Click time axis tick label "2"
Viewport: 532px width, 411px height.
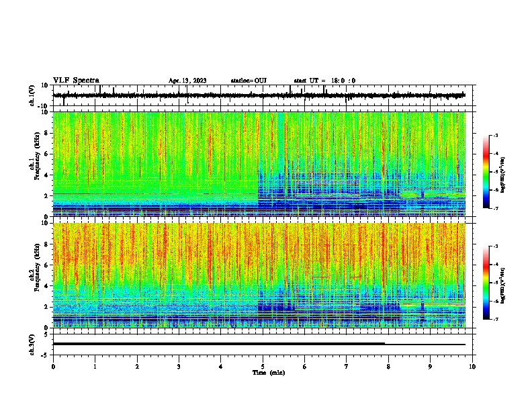(x=137, y=367)
